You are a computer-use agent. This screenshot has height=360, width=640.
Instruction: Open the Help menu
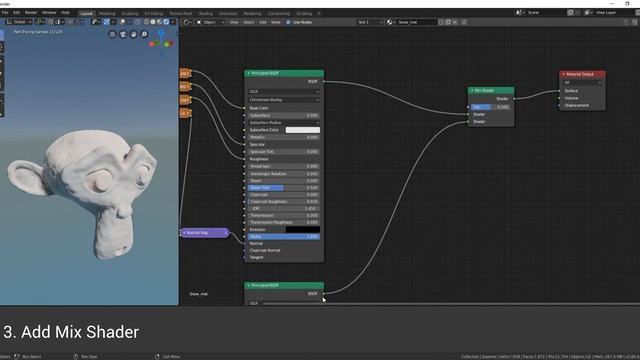click(65, 13)
